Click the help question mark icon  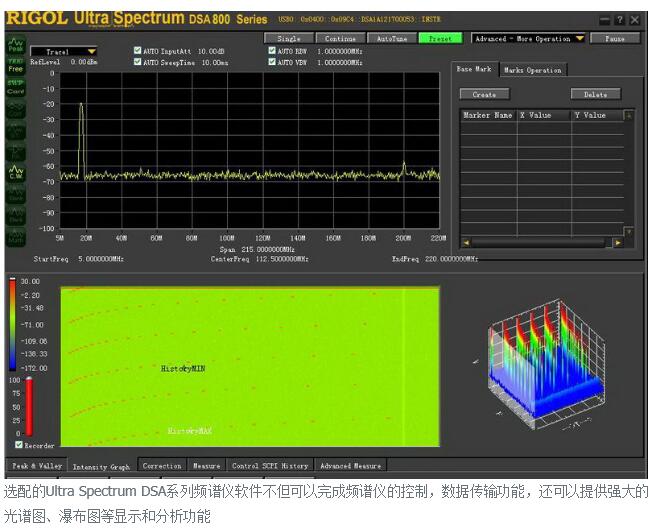coord(620,19)
